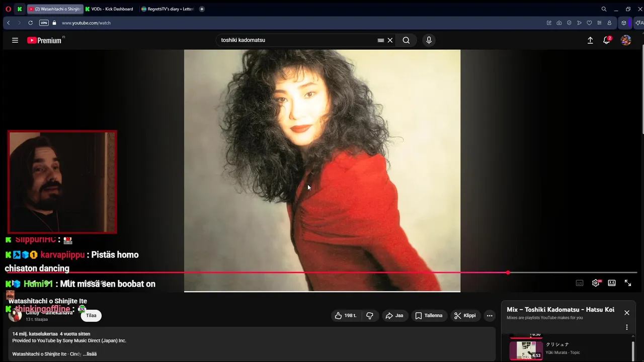Click the search field containing toshiki kadomatsu

pyautogui.click(x=297, y=40)
